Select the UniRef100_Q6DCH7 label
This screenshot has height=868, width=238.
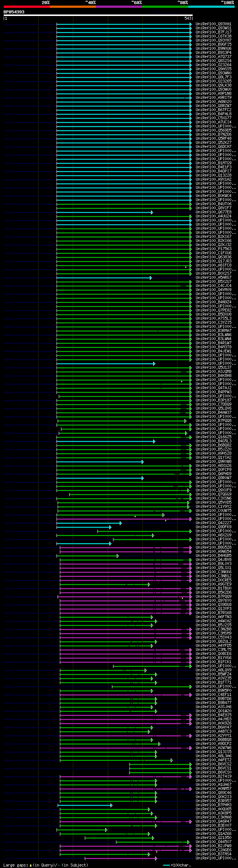[x=213, y=146]
